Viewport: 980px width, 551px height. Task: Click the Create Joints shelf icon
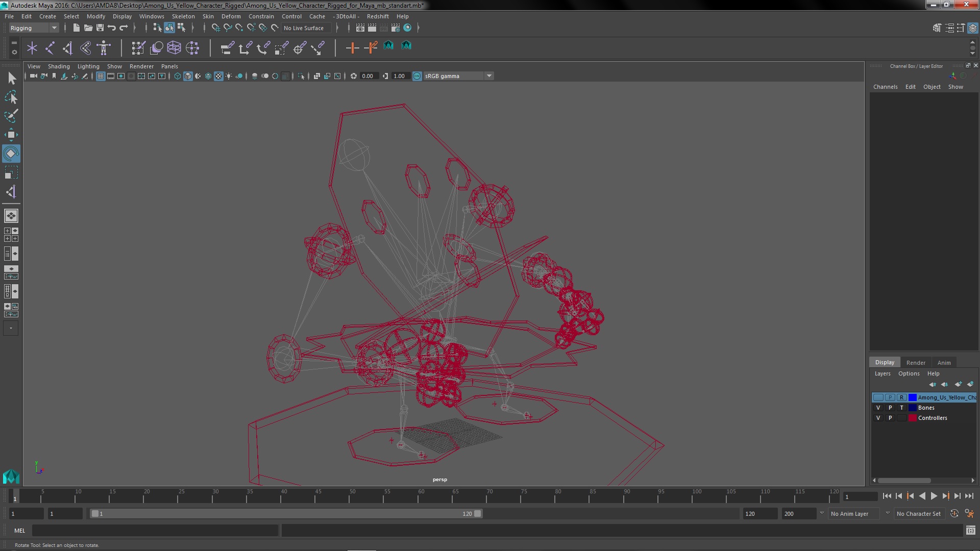50,48
